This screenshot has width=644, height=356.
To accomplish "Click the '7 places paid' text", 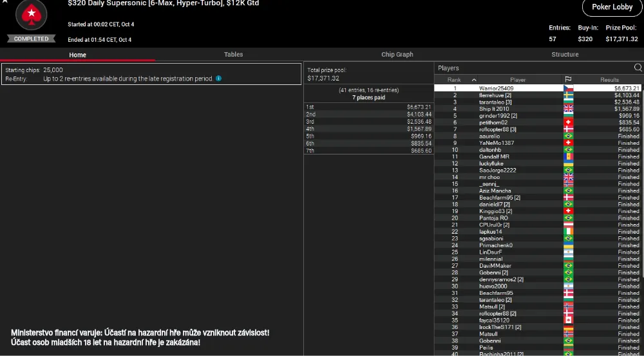I will tap(368, 97).
